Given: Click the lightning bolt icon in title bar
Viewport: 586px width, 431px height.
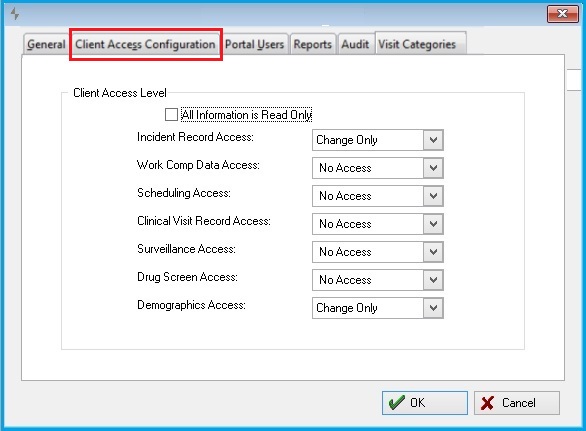Looking at the screenshot, I should pos(15,14).
